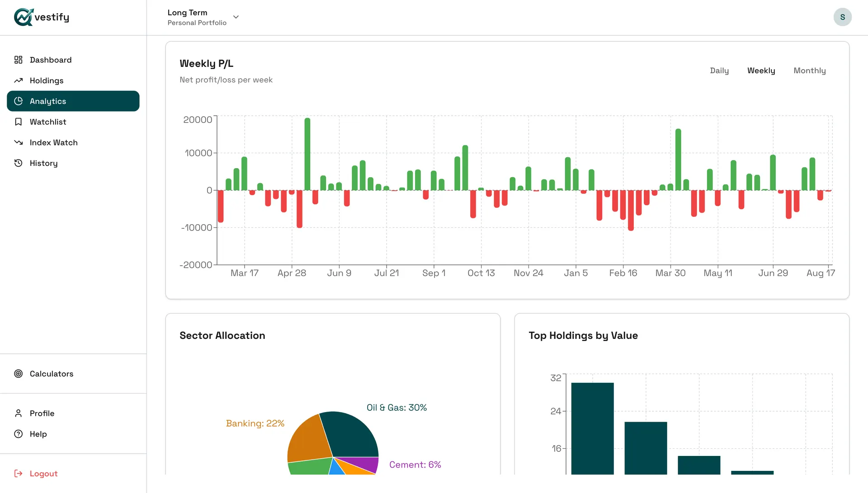Click the Logout arrow icon
The height and width of the screenshot is (493, 868).
[18, 474]
